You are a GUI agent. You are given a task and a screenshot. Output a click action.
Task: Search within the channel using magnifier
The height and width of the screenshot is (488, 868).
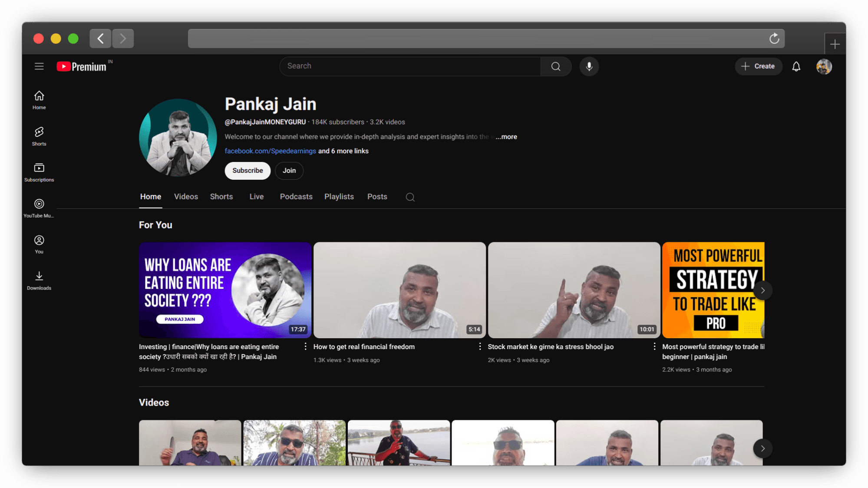(410, 197)
